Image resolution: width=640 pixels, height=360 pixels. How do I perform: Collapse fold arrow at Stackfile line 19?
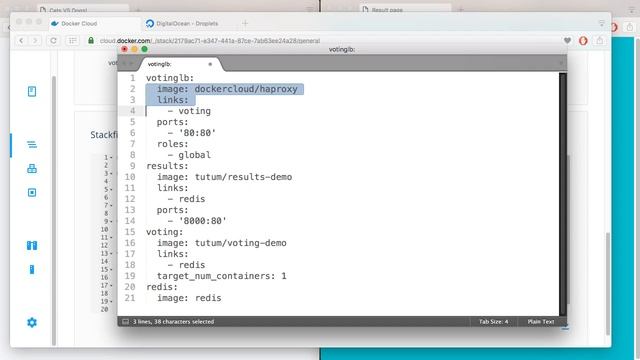[111, 301]
